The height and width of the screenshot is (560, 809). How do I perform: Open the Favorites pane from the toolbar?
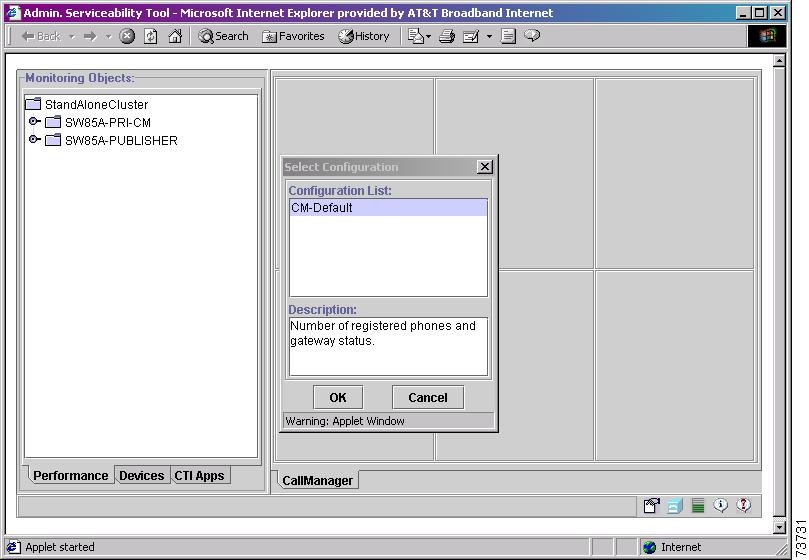pos(293,36)
